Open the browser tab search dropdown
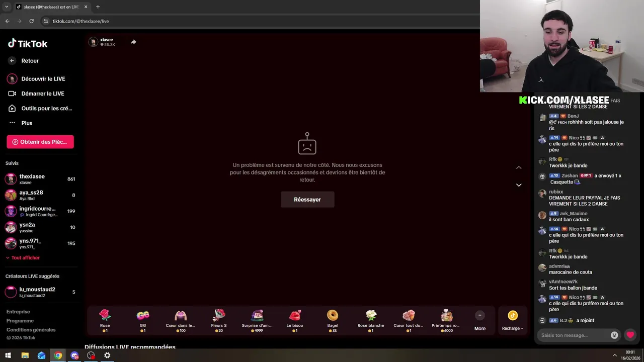 [x=7, y=7]
